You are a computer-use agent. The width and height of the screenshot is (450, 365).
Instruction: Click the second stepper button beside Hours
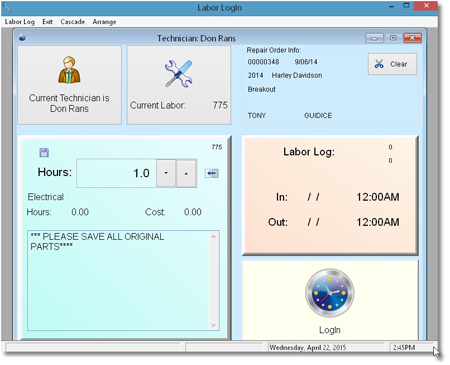(186, 173)
